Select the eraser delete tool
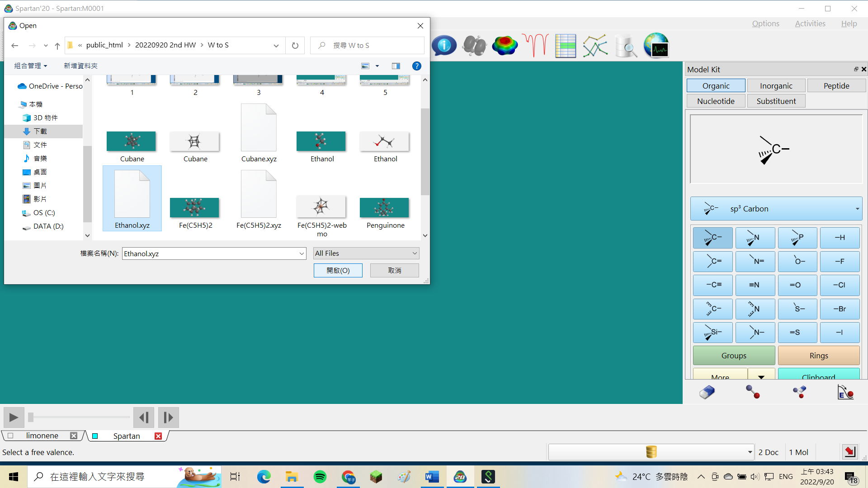 (707, 392)
